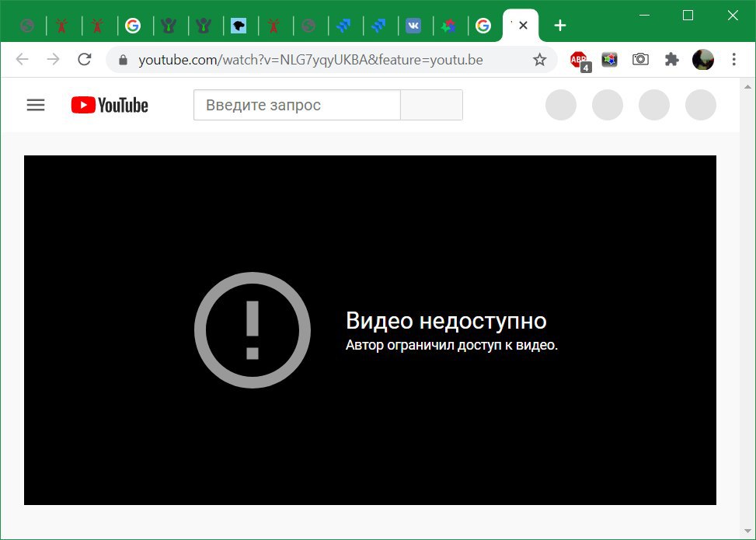Open the tab with blue bird favicon
Image resolution: width=756 pixels, height=540 pixels.
[239, 26]
